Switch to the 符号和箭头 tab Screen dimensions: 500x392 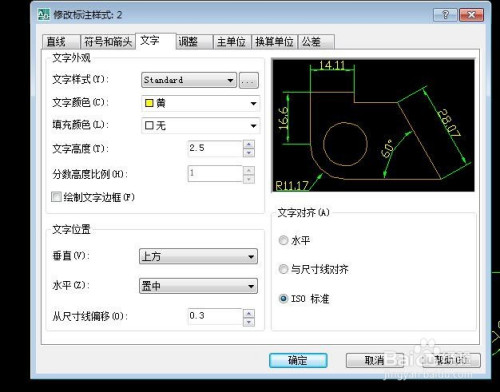coord(108,42)
